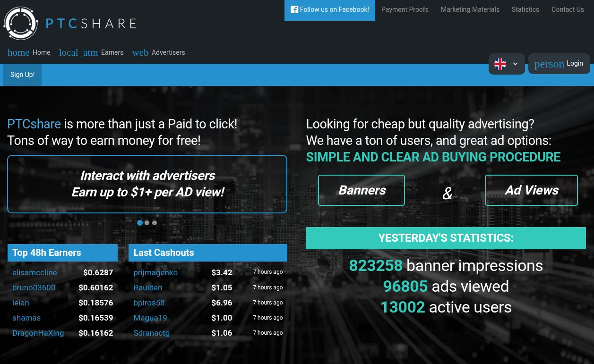594x364 pixels.
Task: Open bruno03600's earner profile
Action: [34, 288]
